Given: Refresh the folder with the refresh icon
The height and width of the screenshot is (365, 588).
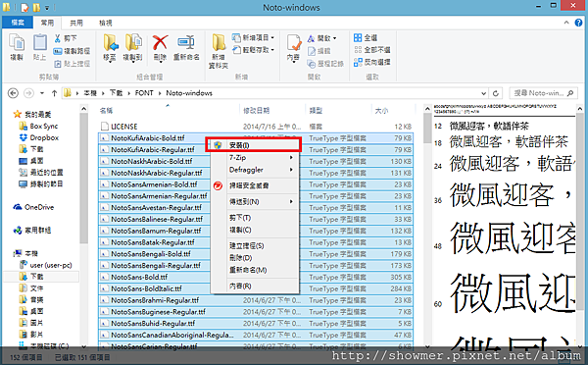Looking at the screenshot, I should point(495,93).
